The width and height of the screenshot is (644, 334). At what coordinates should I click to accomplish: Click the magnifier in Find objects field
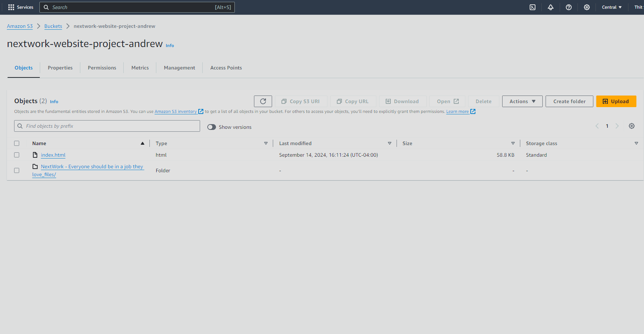tap(20, 126)
